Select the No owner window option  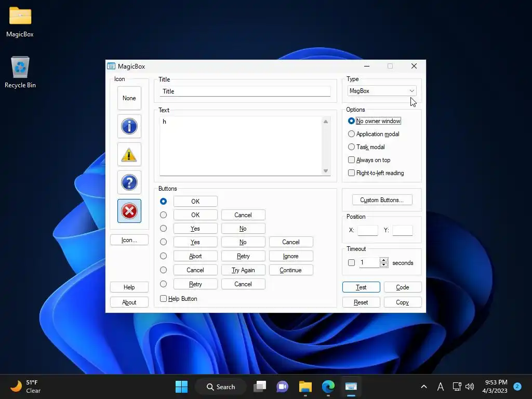(375, 121)
